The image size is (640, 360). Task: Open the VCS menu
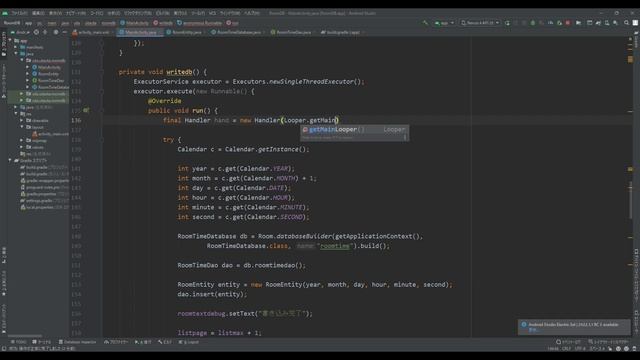click(212, 13)
